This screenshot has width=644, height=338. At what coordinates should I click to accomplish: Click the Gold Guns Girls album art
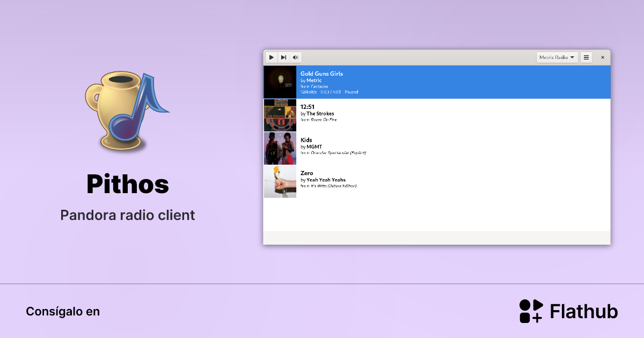pos(280,82)
